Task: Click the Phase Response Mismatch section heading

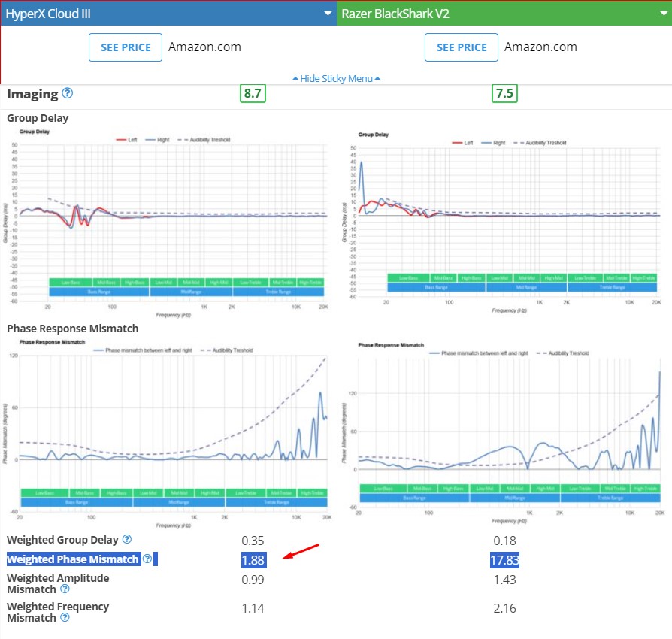Action: tap(73, 329)
